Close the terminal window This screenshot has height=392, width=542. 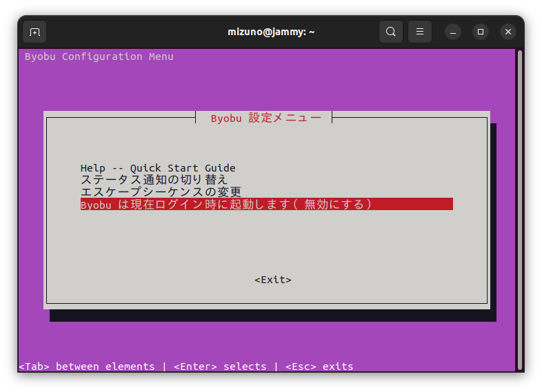[x=508, y=32]
